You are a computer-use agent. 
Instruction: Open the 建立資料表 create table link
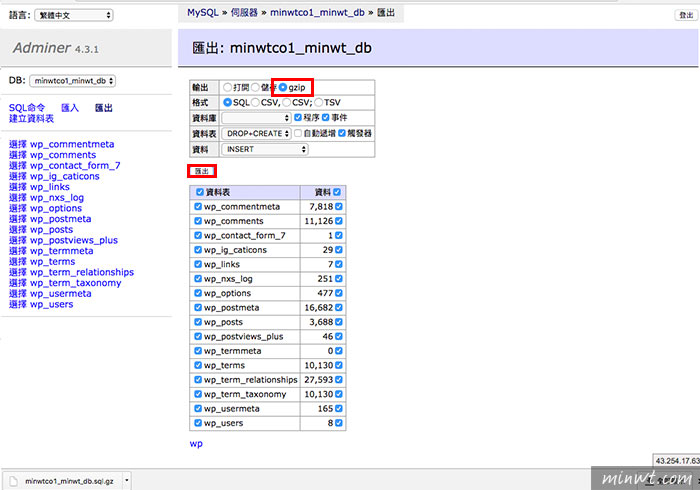point(31,118)
